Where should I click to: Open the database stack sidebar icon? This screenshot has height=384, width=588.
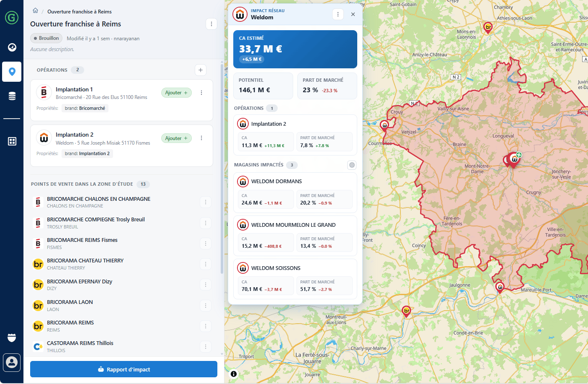[12, 96]
